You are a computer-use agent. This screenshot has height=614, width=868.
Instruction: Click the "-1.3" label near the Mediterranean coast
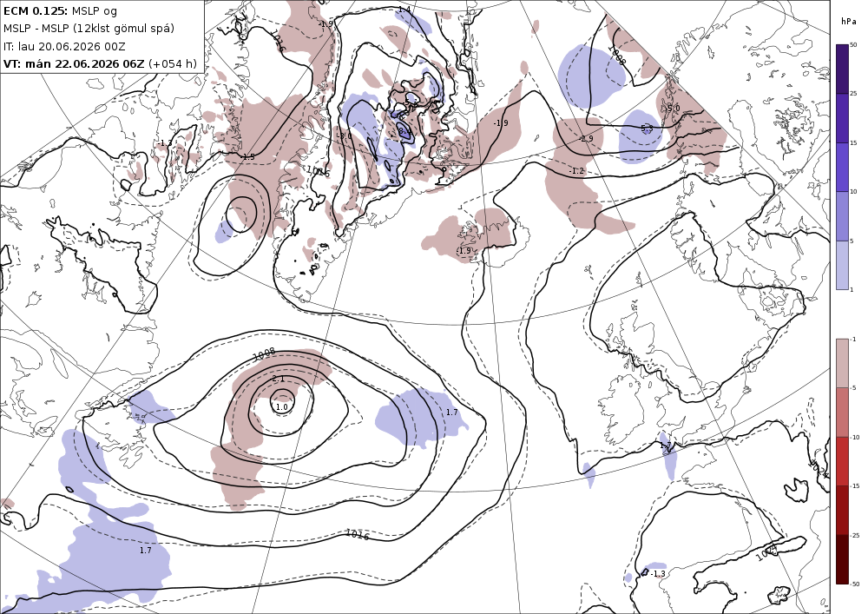click(657, 573)
